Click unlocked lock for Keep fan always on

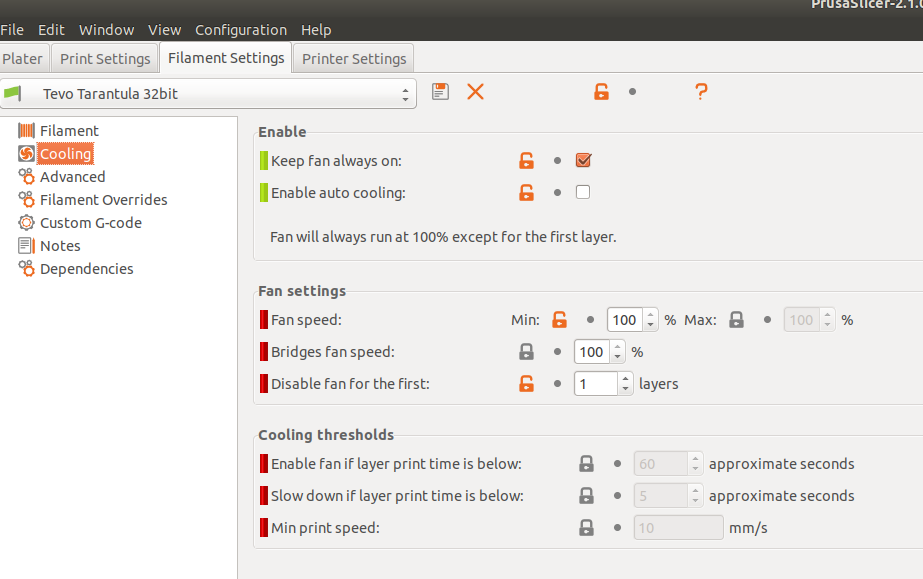coord(526,161)
